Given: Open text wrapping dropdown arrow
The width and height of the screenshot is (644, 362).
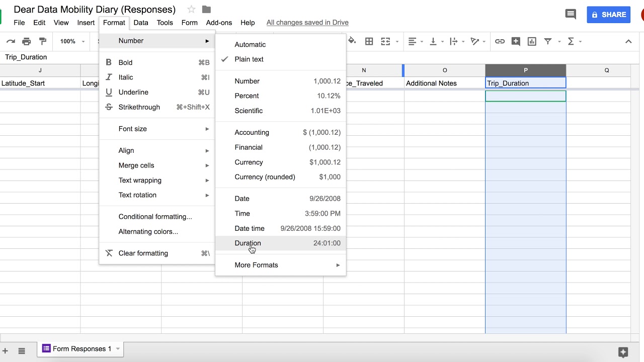Looking at the screenshot, I should (x=463, y=41).
